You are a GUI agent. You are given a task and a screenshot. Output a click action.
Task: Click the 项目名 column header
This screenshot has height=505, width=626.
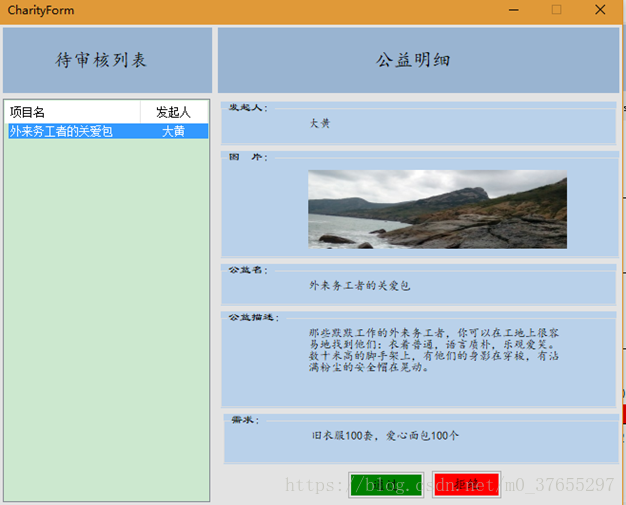72,112
